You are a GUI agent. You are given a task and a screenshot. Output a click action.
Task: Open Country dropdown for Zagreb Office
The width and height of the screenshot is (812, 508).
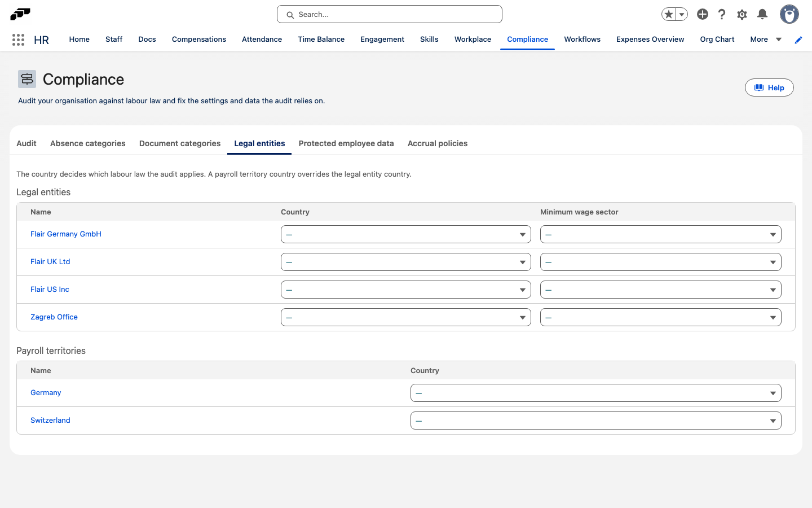[x=406, y=317]
